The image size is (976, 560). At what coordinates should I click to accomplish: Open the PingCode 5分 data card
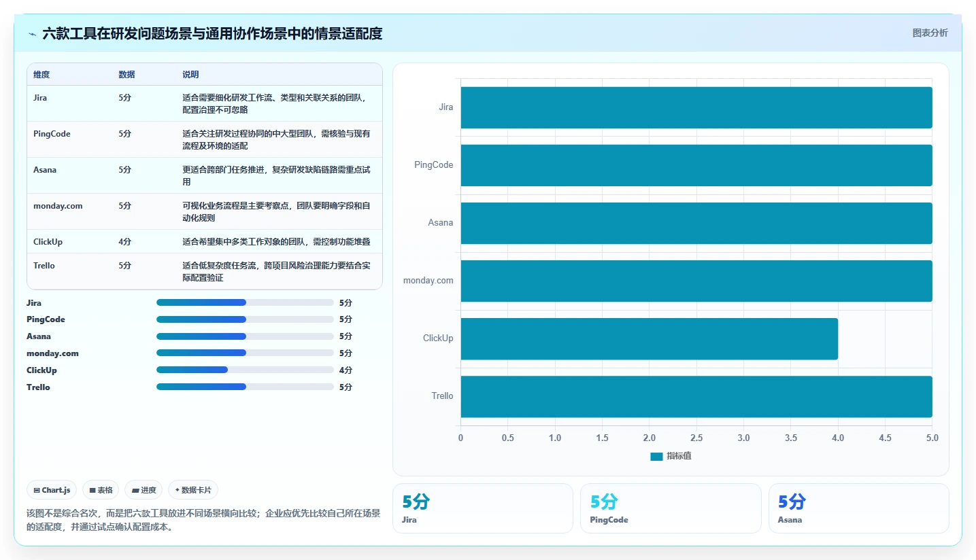[671, 508]
